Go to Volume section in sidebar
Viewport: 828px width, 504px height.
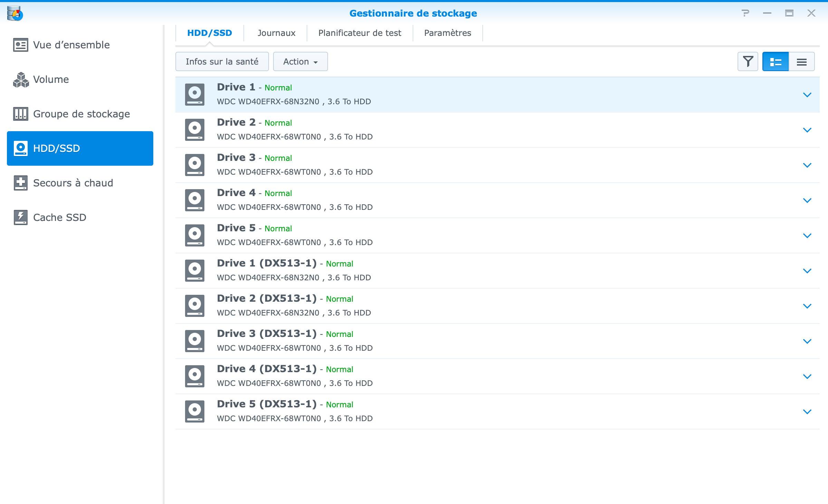point(51,79)
